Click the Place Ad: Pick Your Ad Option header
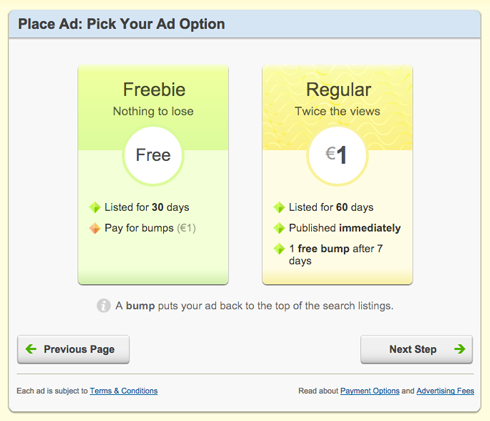490x421 pixels. tap(121, 24)
